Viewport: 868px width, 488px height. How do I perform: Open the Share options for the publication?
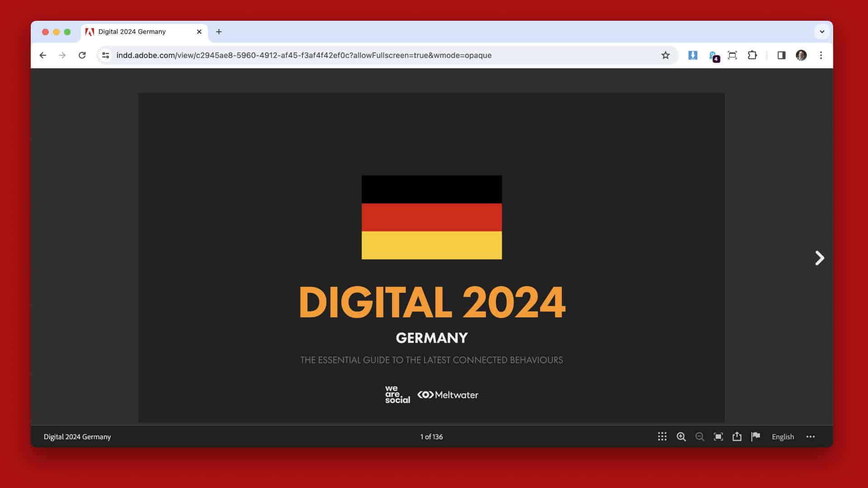tap(737, 436)
